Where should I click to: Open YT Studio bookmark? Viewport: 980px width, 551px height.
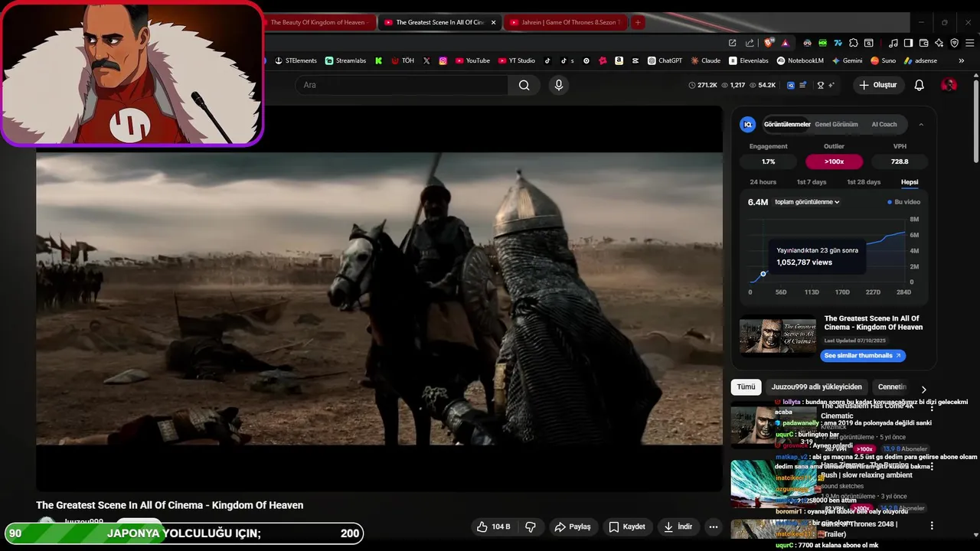pyautogui.click(x=517, y=60)
